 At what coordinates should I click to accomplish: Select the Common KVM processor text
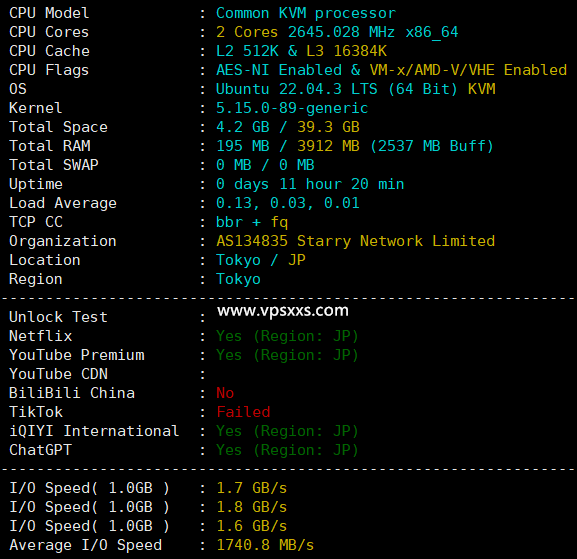tap(306, 13)
